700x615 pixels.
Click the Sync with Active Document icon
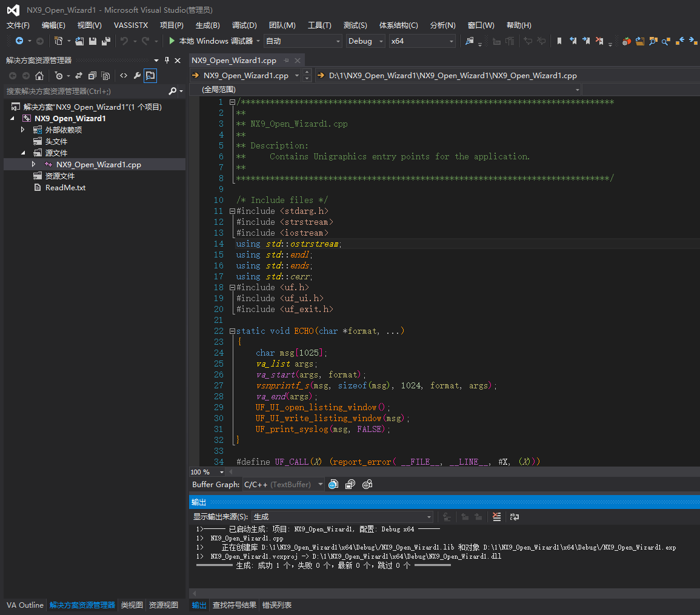pyautogui.click(x=79, y=76)
